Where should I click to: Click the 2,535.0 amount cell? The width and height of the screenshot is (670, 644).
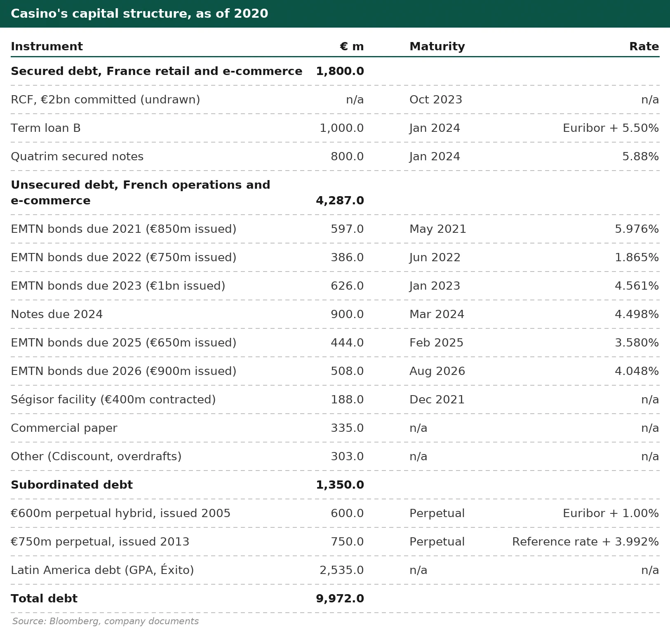coord(342,570)
